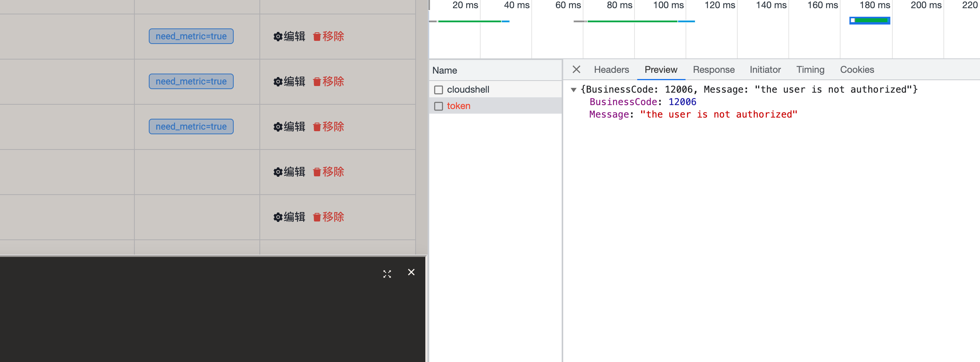980x362 pixels.
Task: Click the trash icon beside the first 移除 link
Action: coord(316,36)
